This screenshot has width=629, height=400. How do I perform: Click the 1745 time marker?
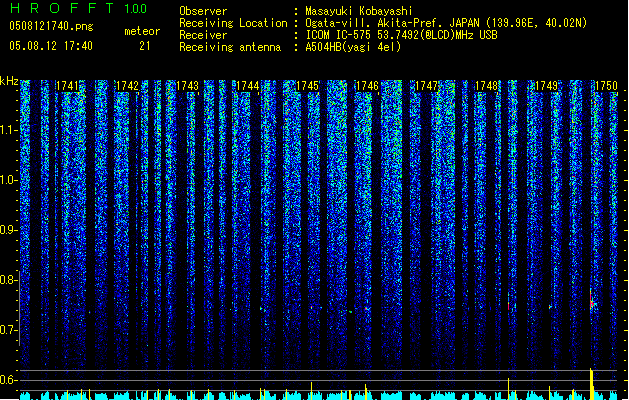click(307, 86)
